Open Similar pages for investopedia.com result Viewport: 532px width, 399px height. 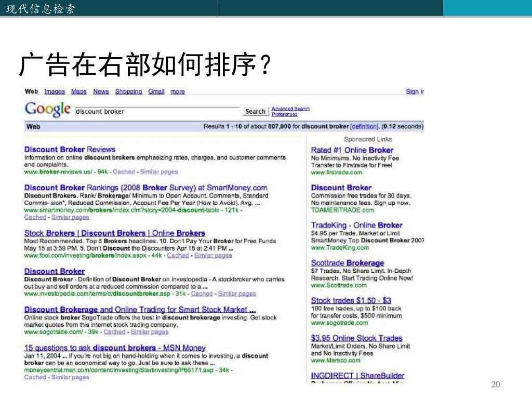coord(237,294)
